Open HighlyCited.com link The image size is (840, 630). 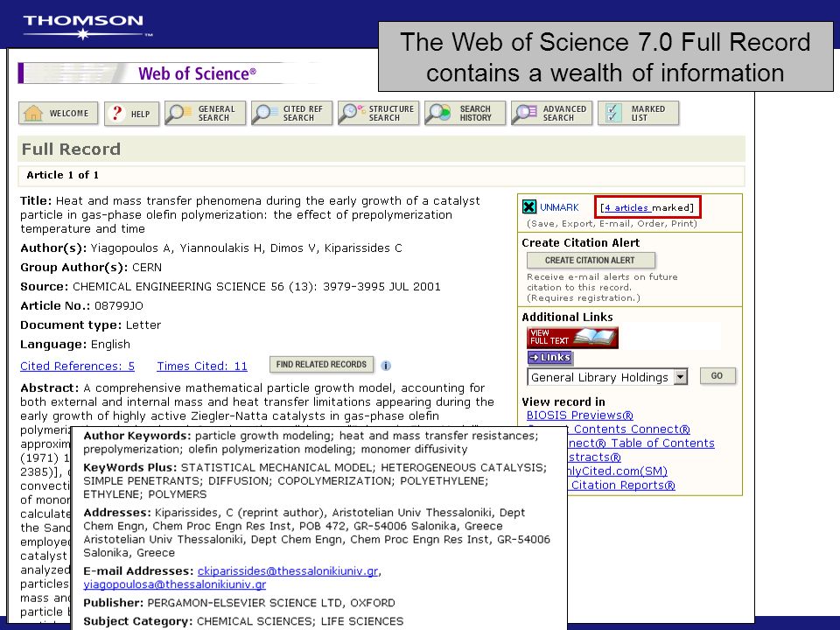click(617, 471)
